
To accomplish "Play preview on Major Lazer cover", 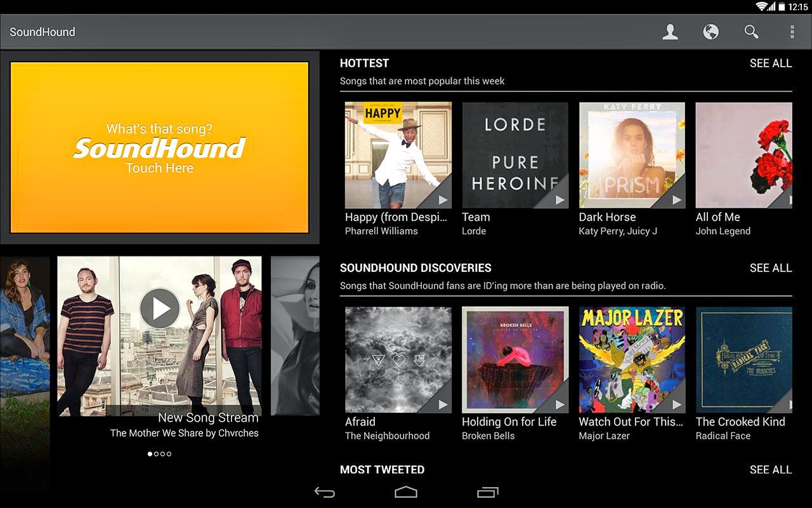I will click(676, 404).
